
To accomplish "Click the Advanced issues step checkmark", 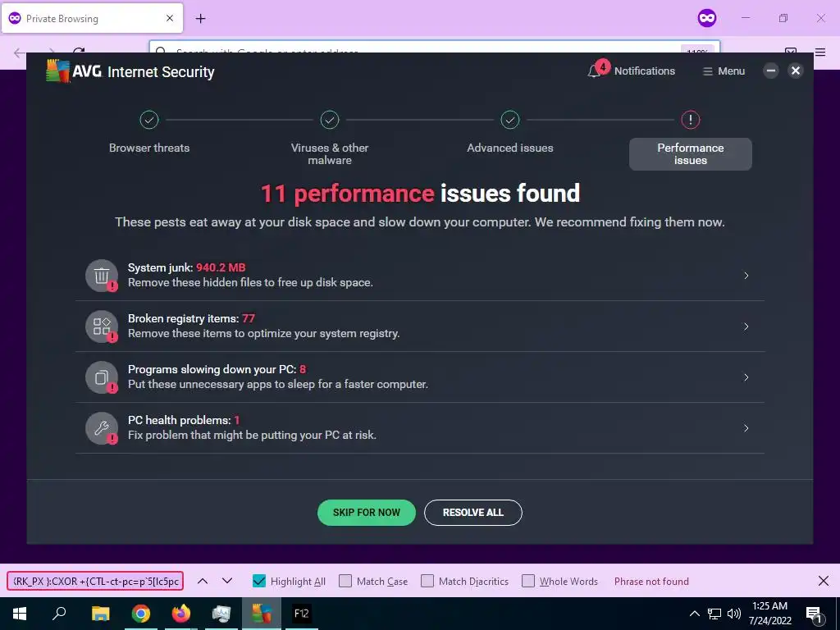I will pyautogui.click(x=510, y=120).
